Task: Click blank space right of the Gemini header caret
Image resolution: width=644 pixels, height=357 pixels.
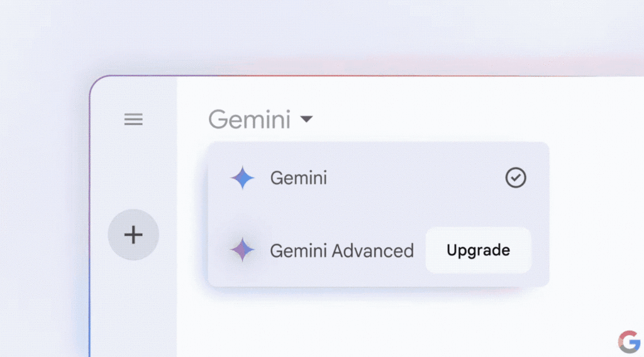Action: click(440, 119)
